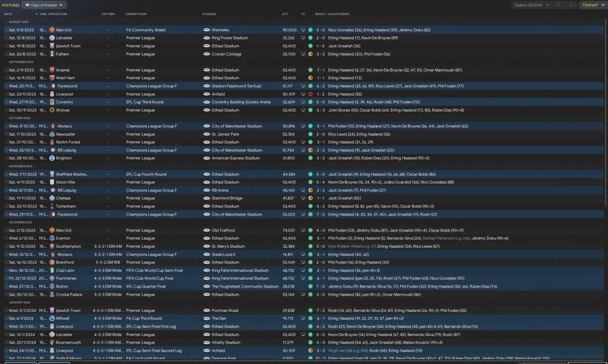Open the Filtered dropdown

pos(593,5)
